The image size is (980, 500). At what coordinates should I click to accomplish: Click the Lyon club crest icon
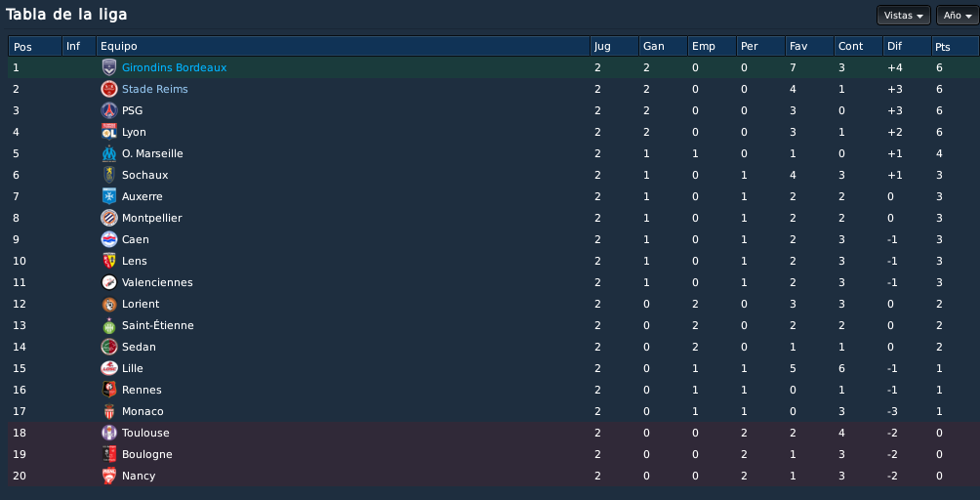click(109, 132)
